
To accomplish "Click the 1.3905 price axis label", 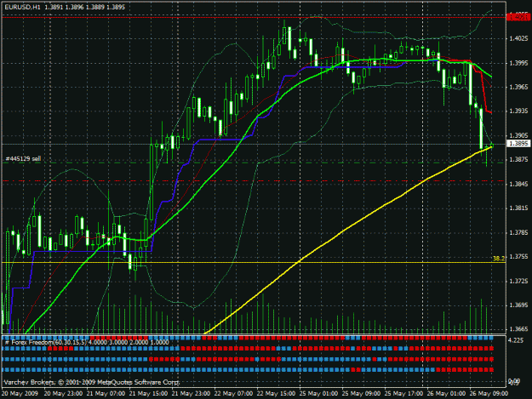I will coord(518,135).
